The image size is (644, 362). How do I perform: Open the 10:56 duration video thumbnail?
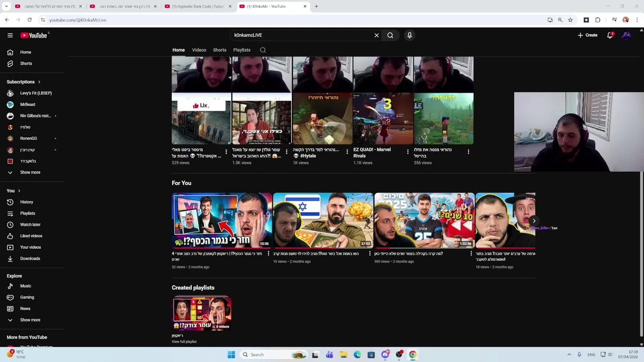[222, 220]
